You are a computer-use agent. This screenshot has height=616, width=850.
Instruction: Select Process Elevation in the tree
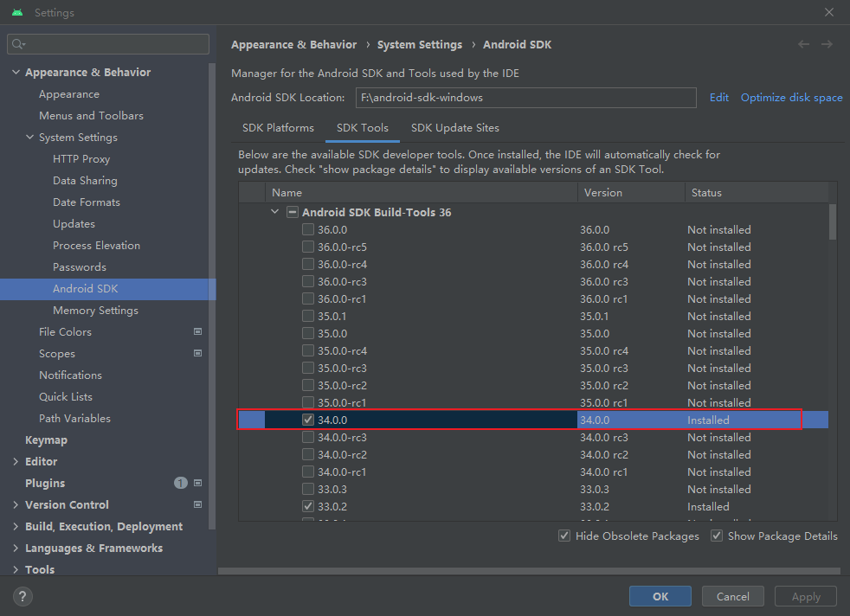(96, 246)
